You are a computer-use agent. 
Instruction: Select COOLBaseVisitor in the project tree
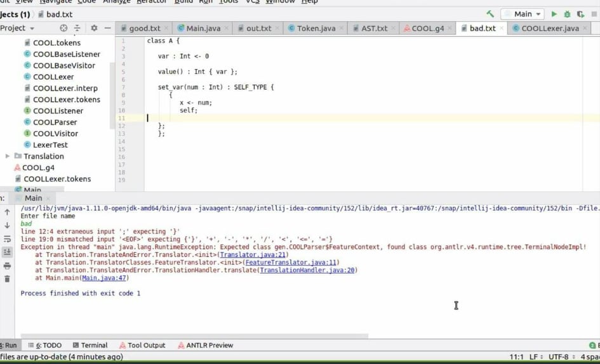click(x=64, y=65)
